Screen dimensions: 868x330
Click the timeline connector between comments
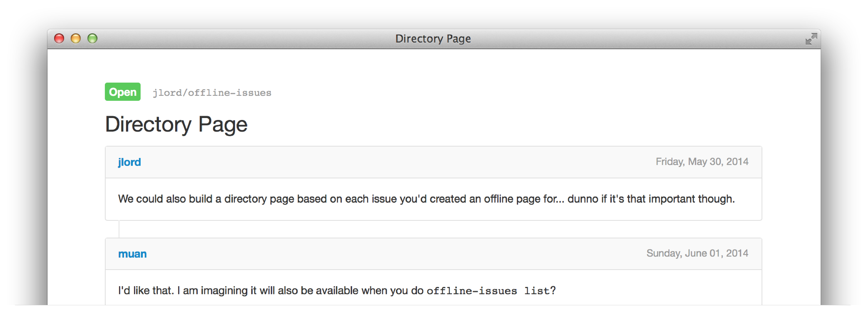click(x=119, y=229)
